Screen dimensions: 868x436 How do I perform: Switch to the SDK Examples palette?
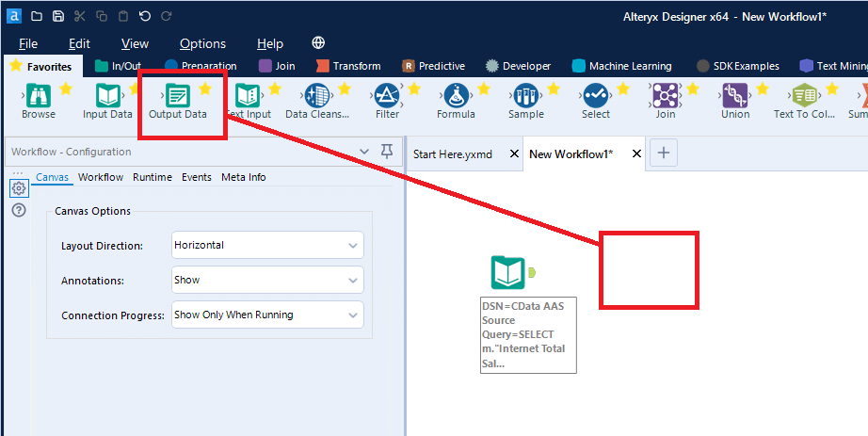[x=738, y=66]
